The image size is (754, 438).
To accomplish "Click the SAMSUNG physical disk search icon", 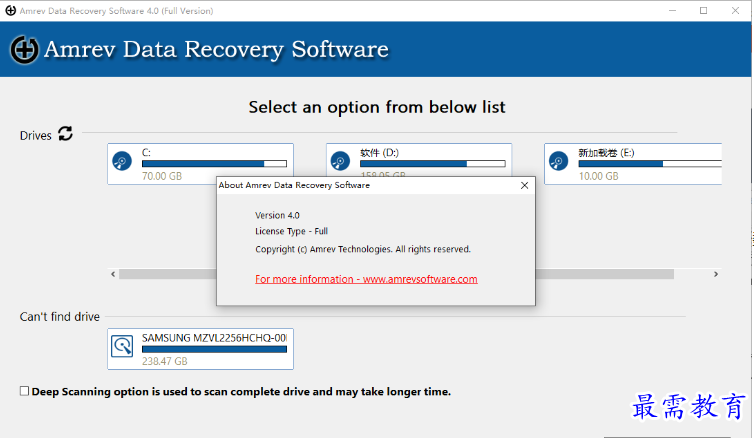I will pos(122,346).
